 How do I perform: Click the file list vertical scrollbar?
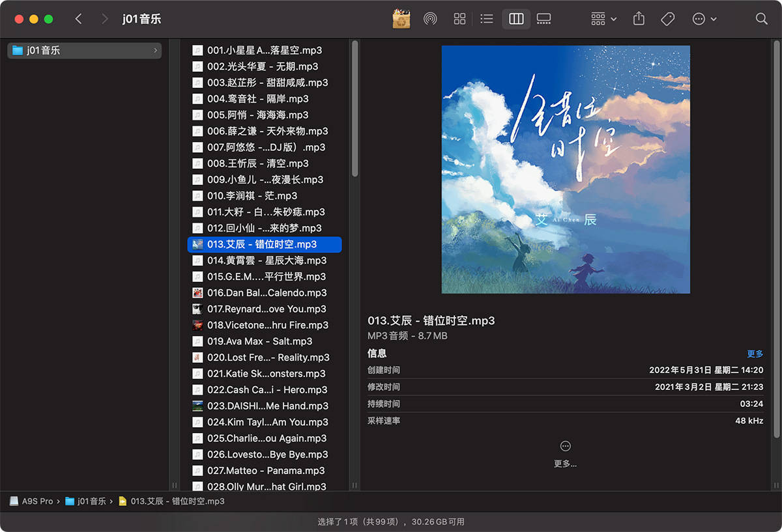click(355, 107)
